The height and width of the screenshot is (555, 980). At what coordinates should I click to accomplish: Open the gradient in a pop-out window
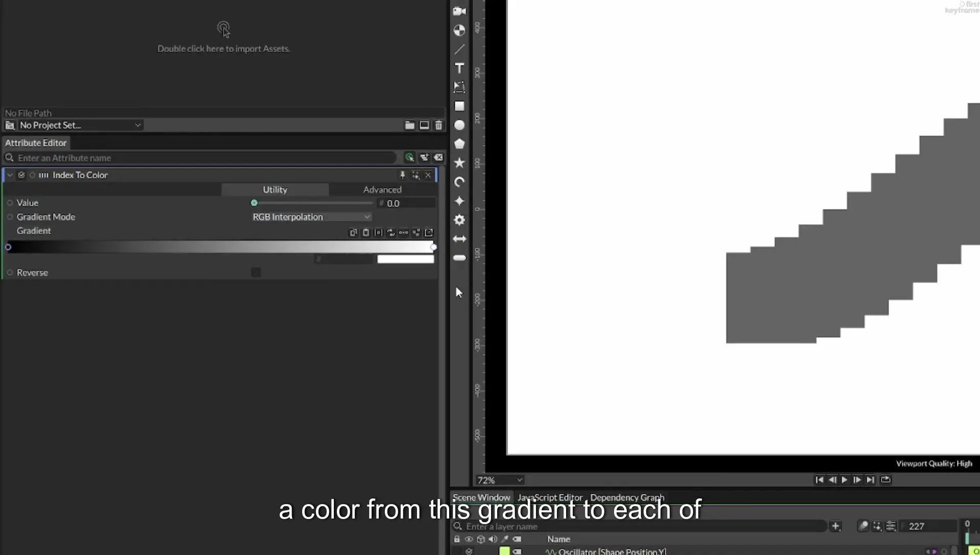(429, 233)
